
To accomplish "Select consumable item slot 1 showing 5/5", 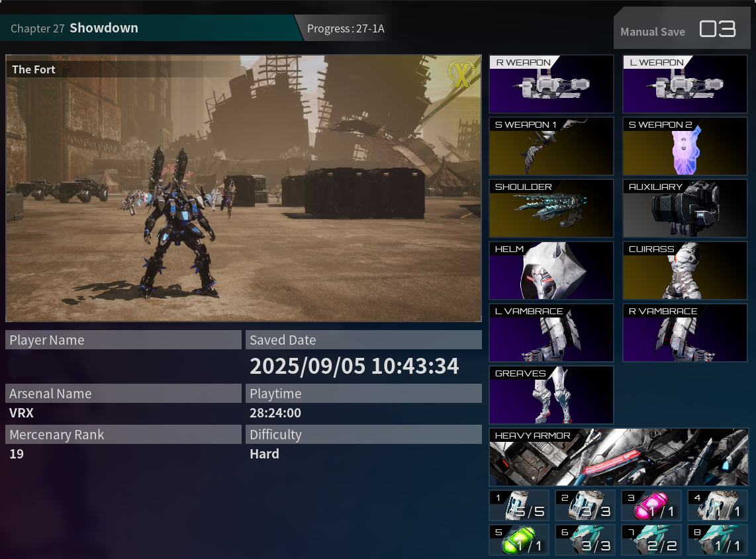I will [519, 505].
